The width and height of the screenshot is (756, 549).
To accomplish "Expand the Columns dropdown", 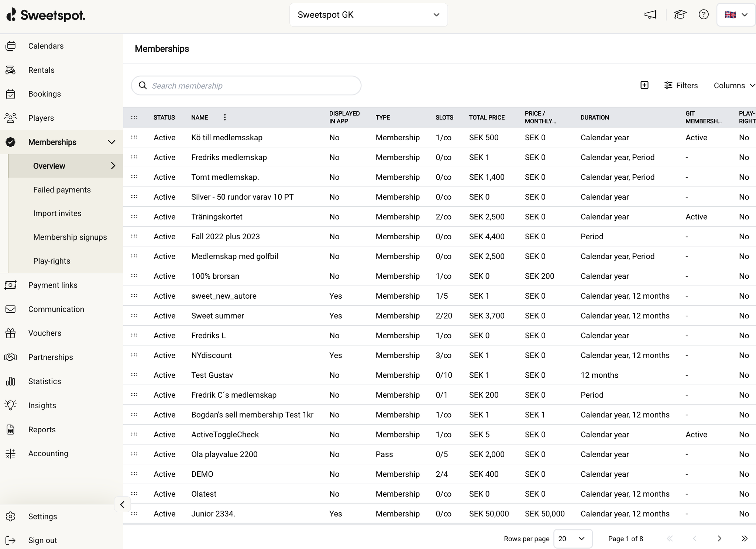I will (x=734, y=86).
